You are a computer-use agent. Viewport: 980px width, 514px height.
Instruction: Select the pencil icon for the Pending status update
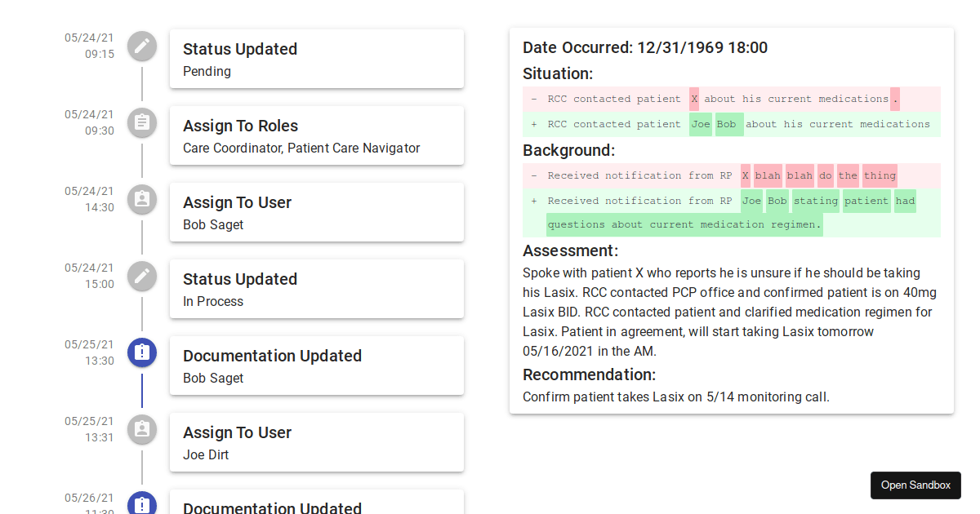pyautogui.click(x=142, y=47)
